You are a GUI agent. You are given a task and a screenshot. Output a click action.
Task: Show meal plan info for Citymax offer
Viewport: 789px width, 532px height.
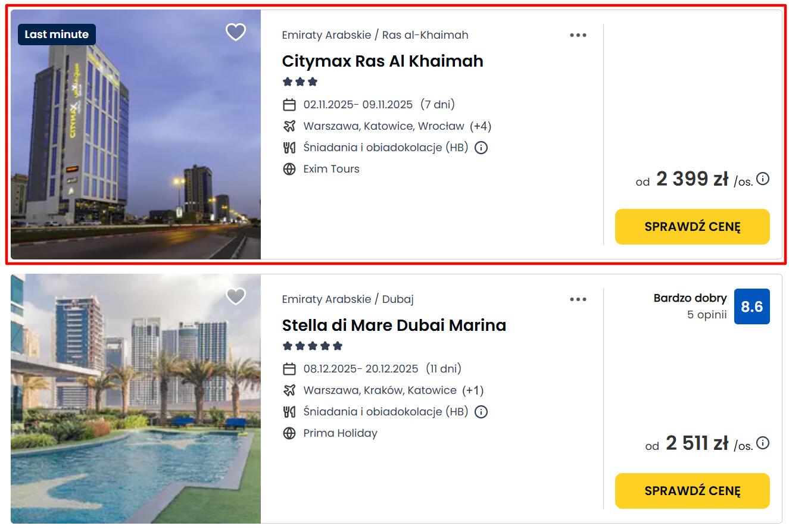coord(481,148)
